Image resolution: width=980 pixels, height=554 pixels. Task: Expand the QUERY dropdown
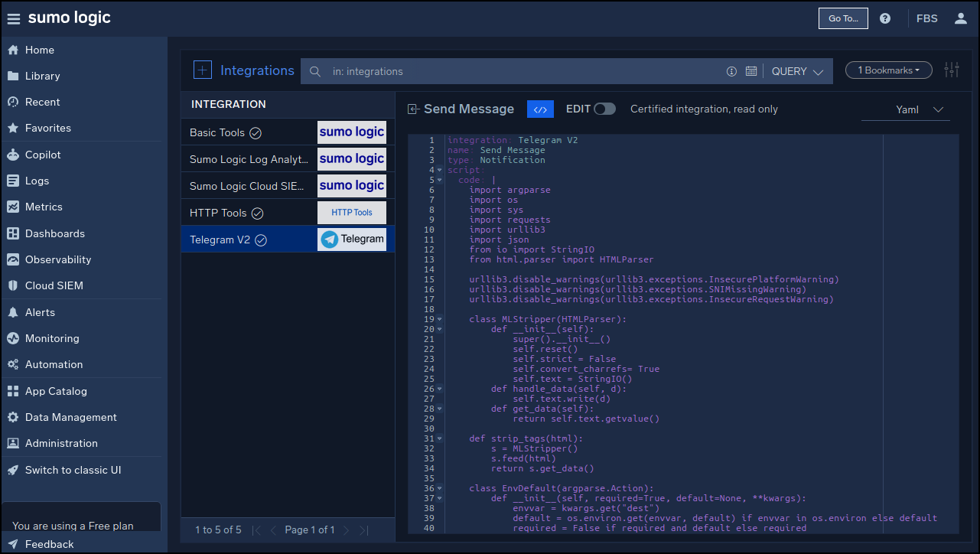(797, 71)
